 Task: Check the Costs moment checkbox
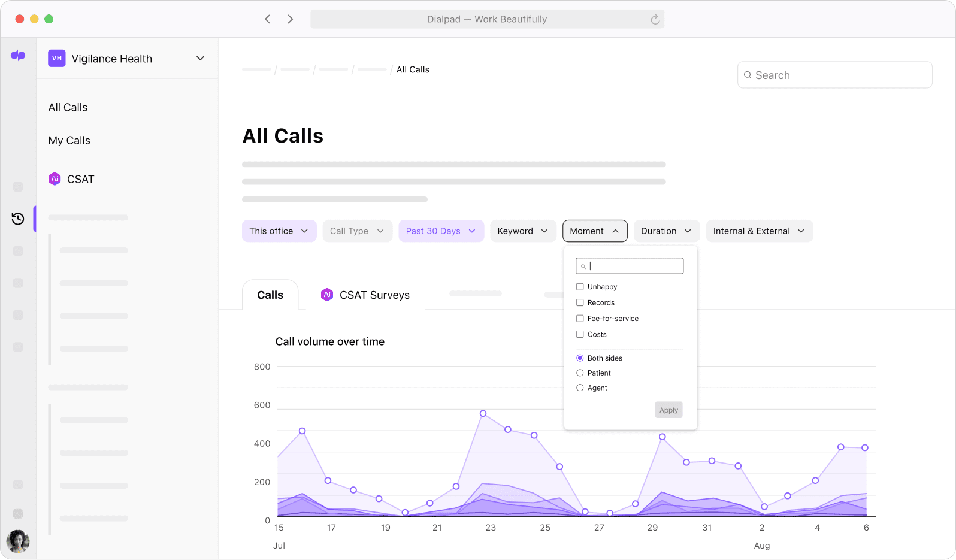(580, 334)
